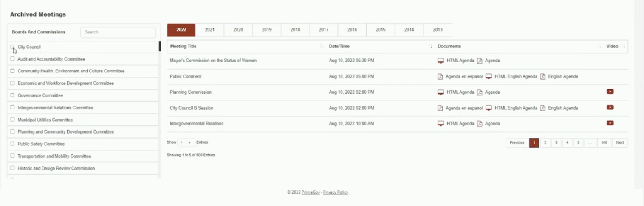The height and width of the screenshot is (206, 644).
Task: Enable Governance Committee filter checkbox
Action: tap(13, 95)
